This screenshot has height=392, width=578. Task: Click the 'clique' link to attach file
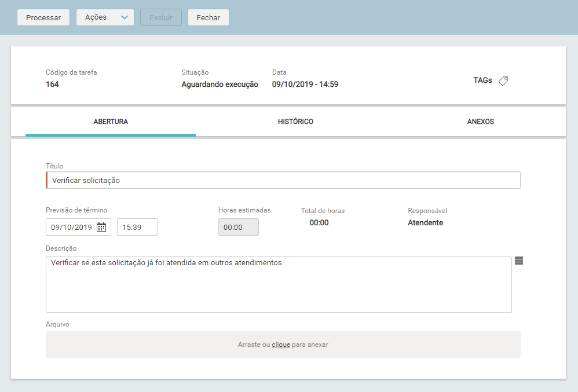click(x=281, y=345)
